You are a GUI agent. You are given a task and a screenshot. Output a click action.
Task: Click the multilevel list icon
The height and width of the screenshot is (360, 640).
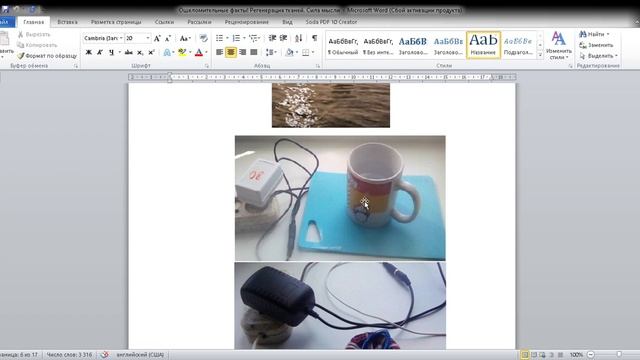[253, 38]
